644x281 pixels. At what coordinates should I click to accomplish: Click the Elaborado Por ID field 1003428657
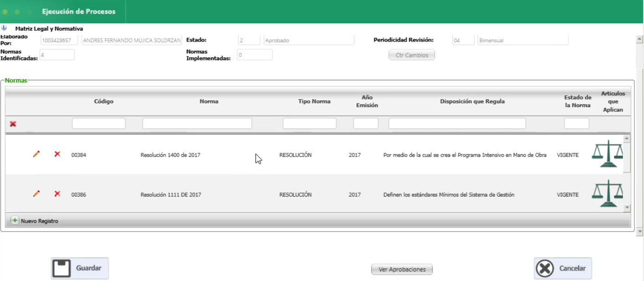point(59,40)
